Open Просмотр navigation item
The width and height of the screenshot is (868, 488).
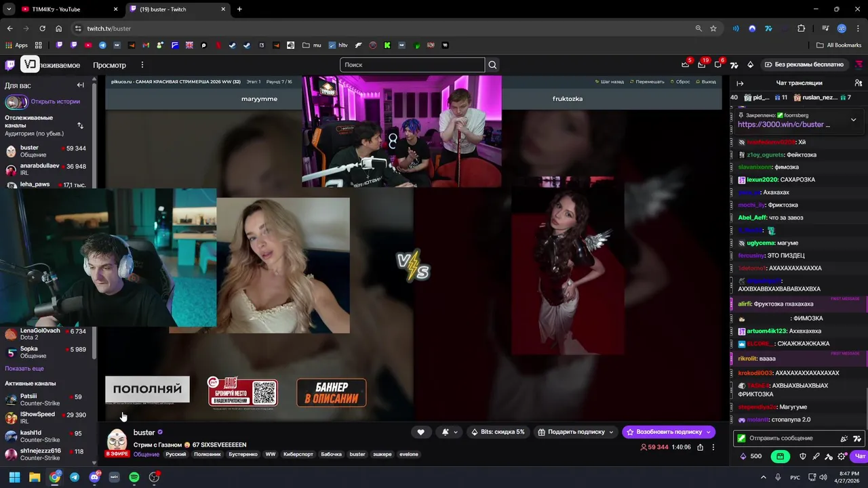pyautogui.click(x=109, y=65)
